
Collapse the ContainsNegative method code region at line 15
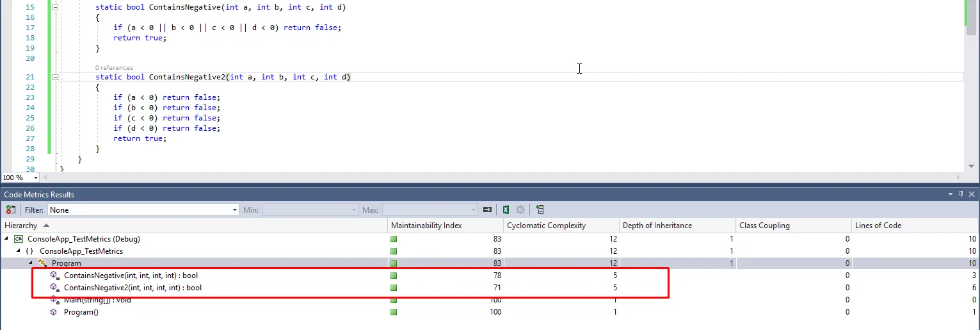(55, 7)
